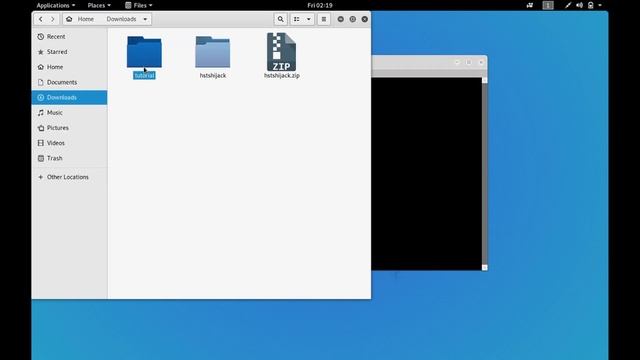Close the Files window
This screenshot has width=640, height=360.
tap(364, 19)
